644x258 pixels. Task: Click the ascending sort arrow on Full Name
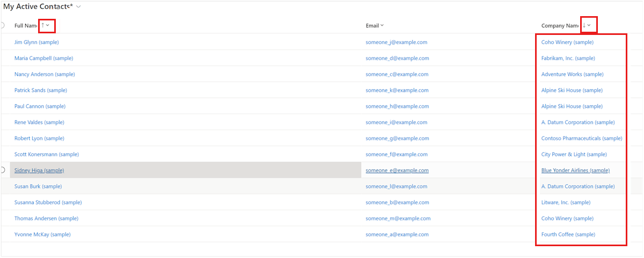43,25
